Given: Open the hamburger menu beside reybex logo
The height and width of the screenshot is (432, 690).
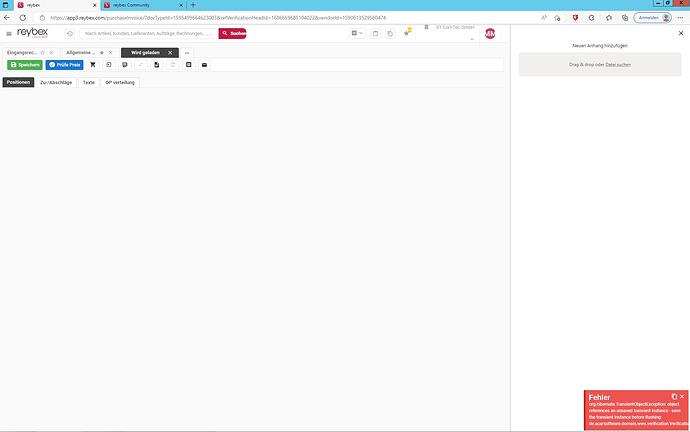Looking at the screenshot, I should point(9,34).
